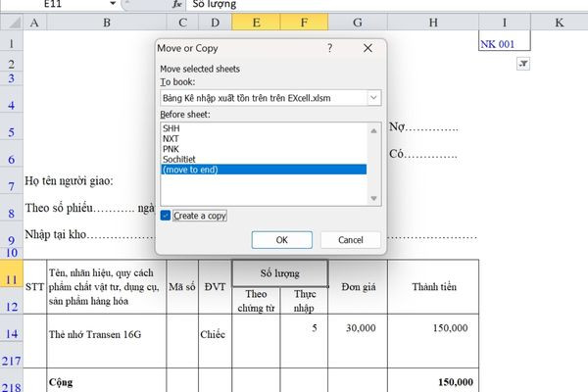The width and height of the screenshot is (588, 392).
Task: Click the ĐVT header cell
Action: pyautogui.click(x=215, y=287)
